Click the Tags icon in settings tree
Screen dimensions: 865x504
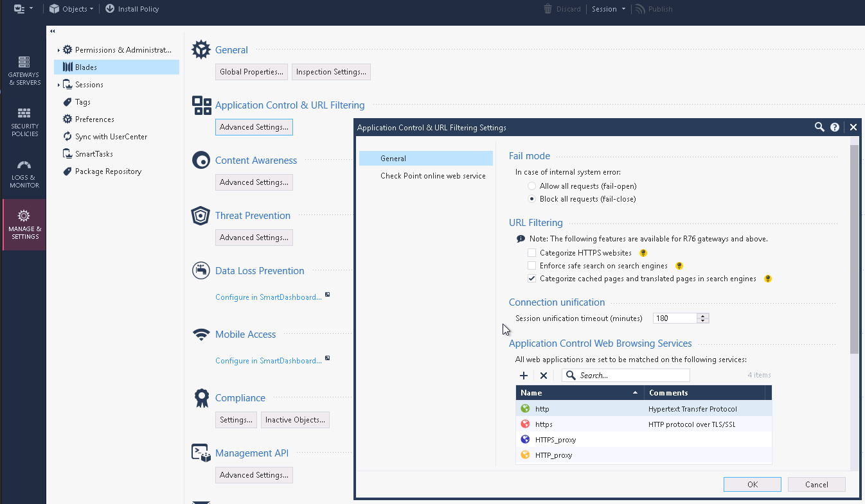[x=67, y=101]
